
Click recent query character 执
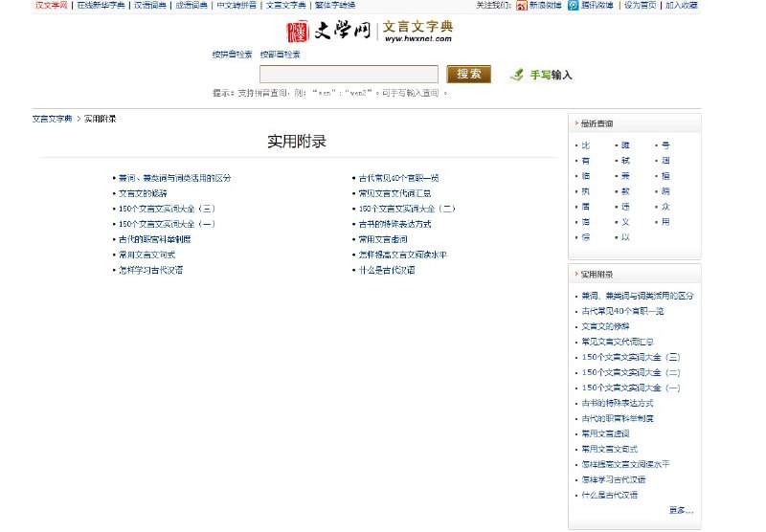[586, 191]
